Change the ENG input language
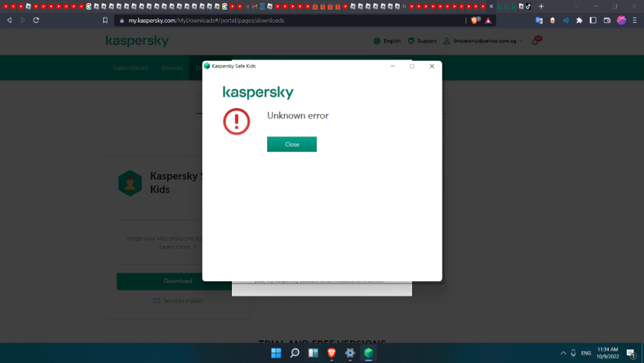Image resolution: width=644 pixels, height=363 pixels. click(586, 353)
